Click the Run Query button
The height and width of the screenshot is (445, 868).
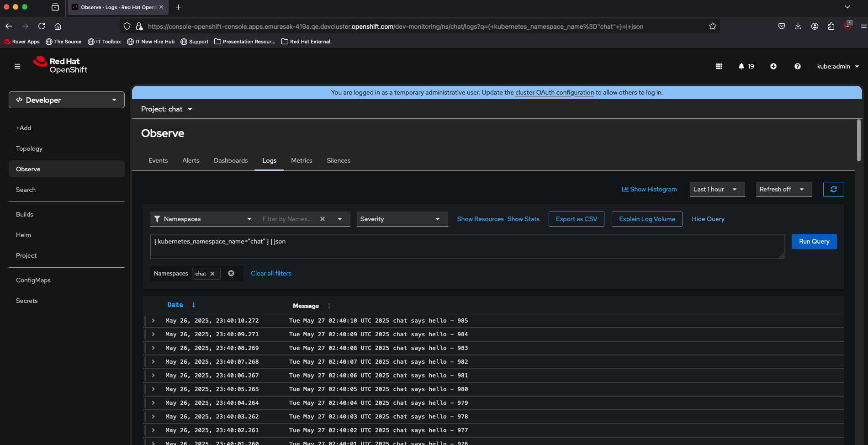(814, 241)
